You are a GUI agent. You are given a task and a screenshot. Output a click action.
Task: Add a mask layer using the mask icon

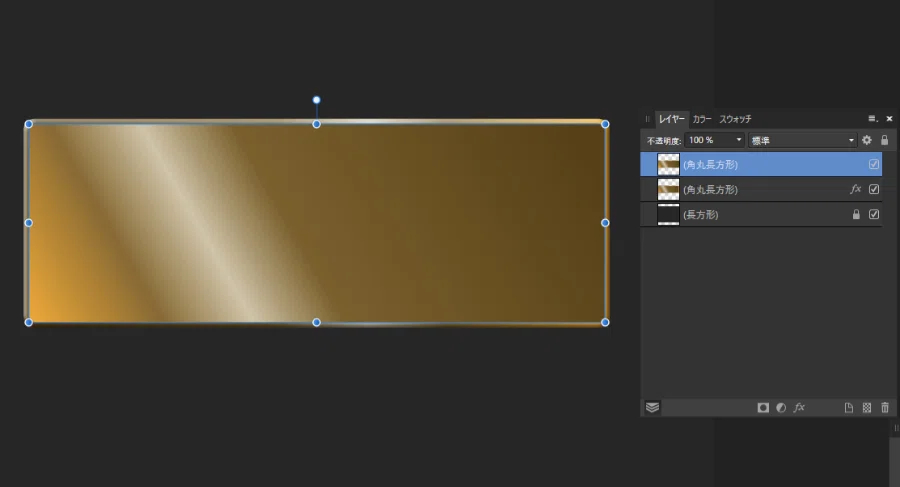763,408
